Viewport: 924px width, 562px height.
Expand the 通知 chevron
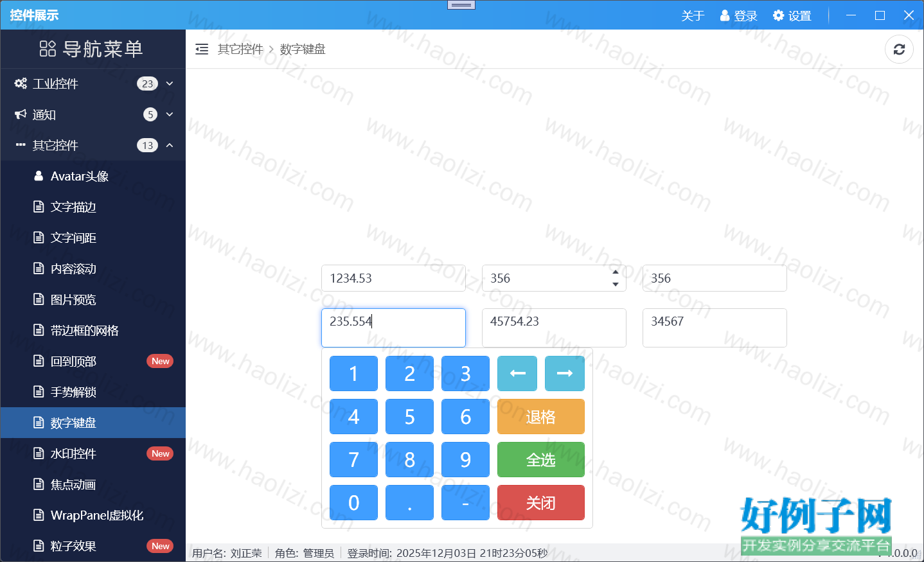[170, 114]
